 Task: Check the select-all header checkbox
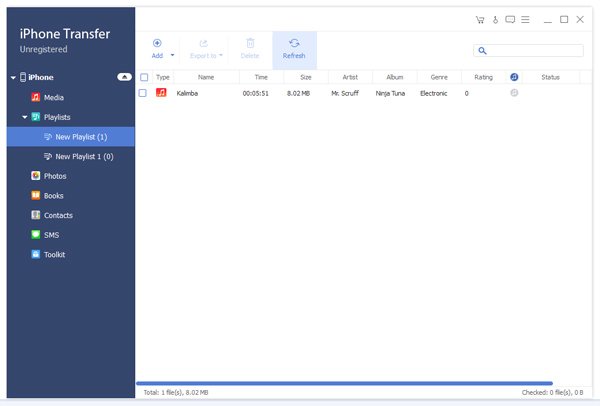[144, 77]
